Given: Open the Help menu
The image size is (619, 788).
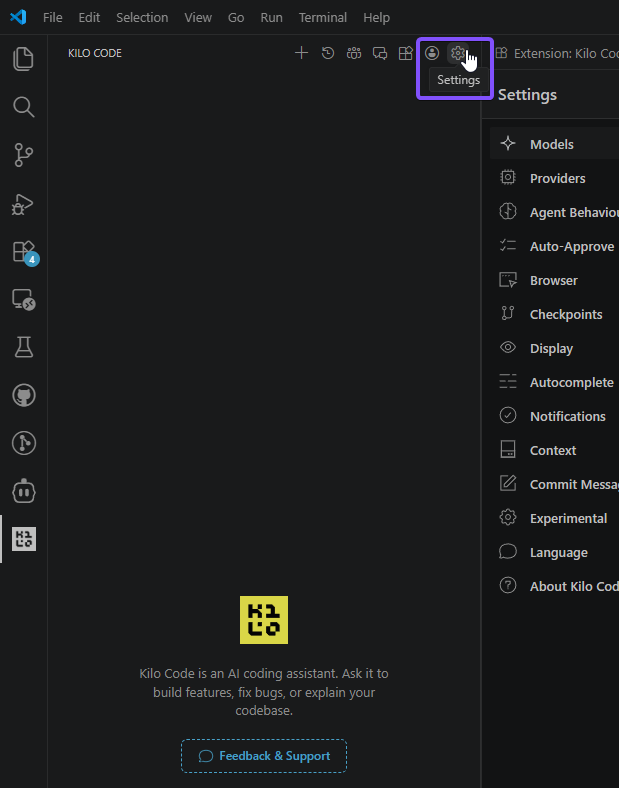Looking at the screenshot, I should [x=376, y=18].
